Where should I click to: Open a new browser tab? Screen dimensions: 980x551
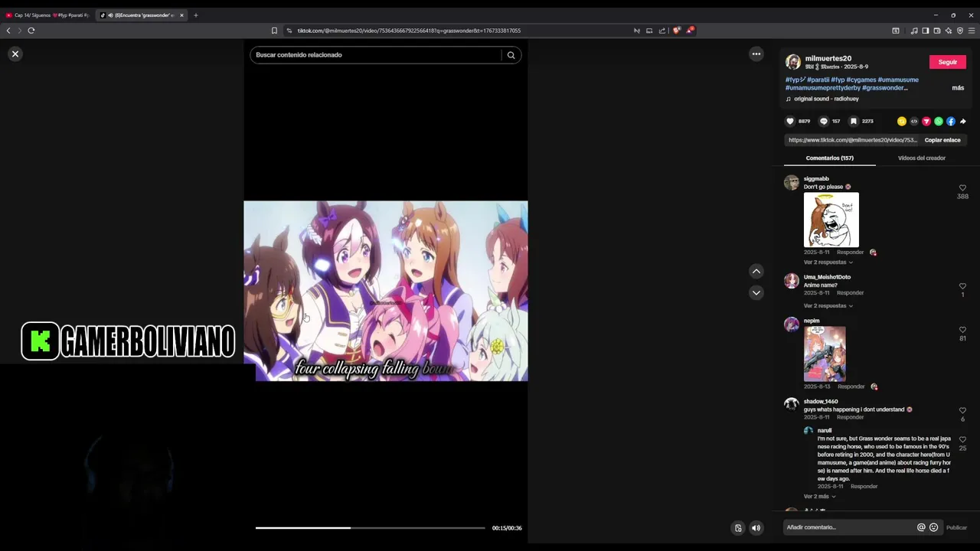point(196,15)
